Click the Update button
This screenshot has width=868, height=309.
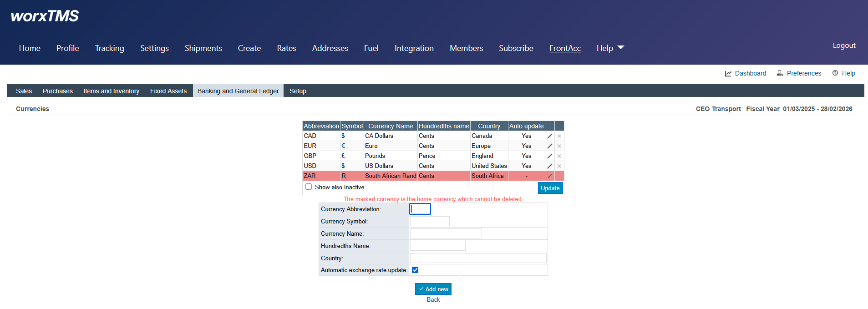(550, 188)
